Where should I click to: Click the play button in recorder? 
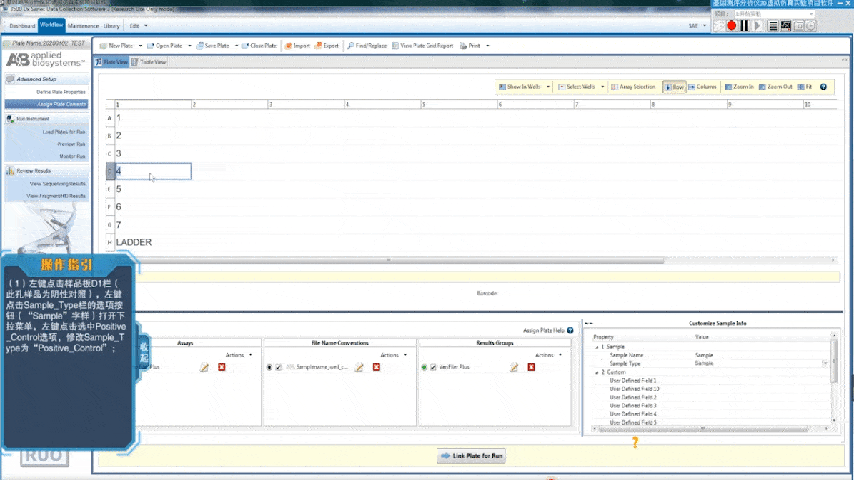coord(758,26)
